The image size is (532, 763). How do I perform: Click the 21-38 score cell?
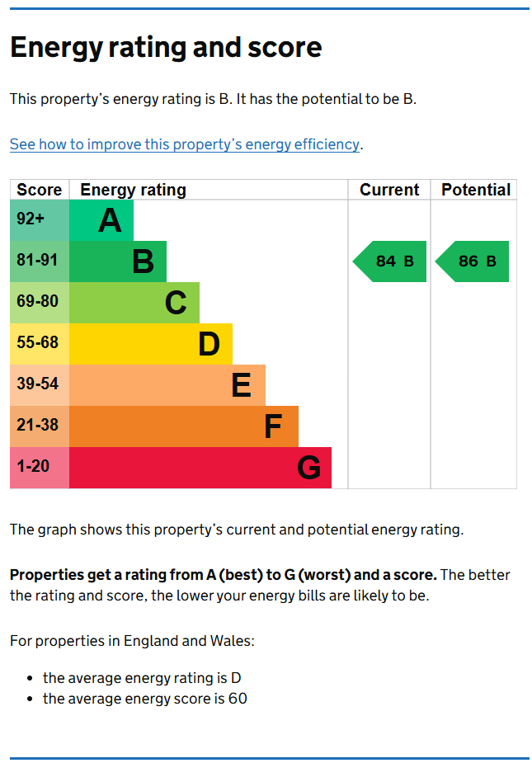(x=40, y=426)
